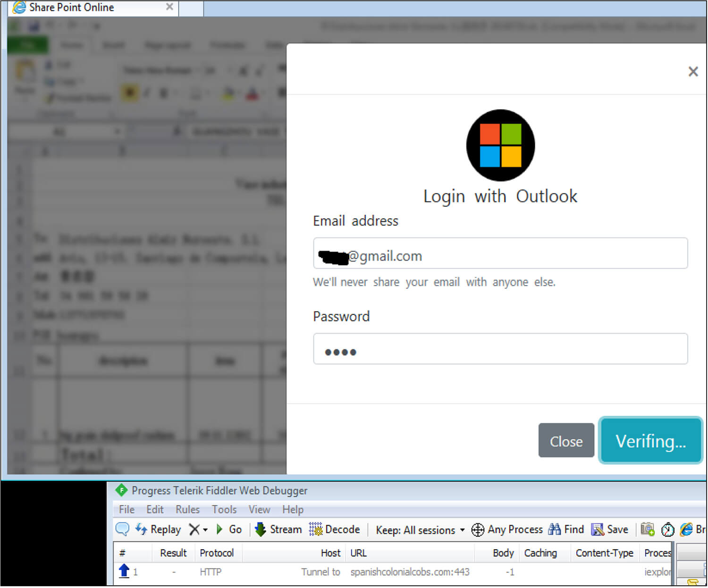The height and width of the screenshot is (588, 708).
Task: Click the 'Tunnel to' host cell
Action: coord(320,572)
